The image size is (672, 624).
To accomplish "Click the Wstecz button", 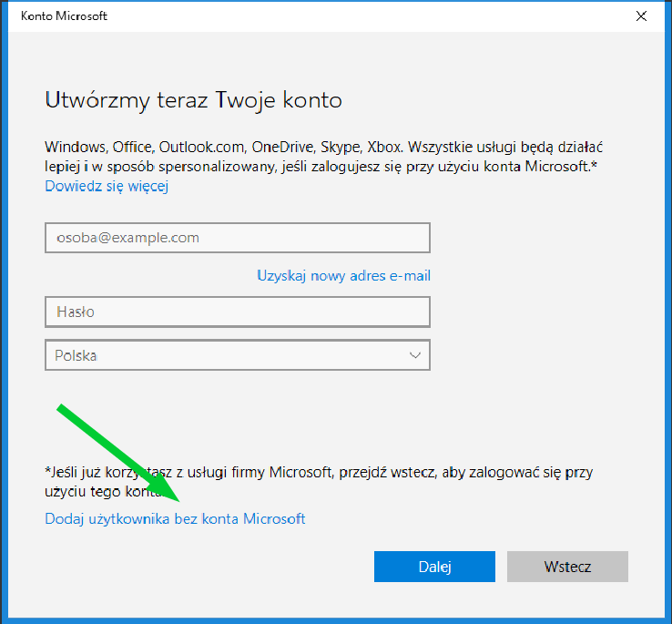I will click(x=567, y=567).
